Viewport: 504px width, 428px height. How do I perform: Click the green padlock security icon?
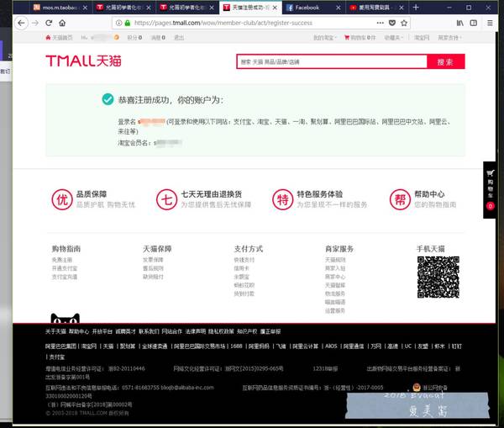[x=128, y=24]
